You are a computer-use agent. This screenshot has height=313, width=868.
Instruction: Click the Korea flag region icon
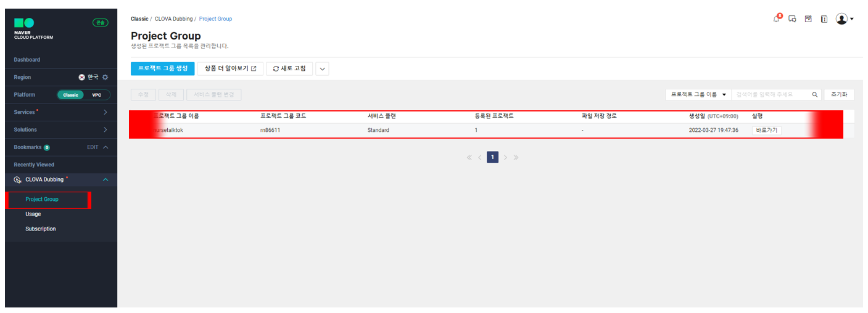(81, 77)
